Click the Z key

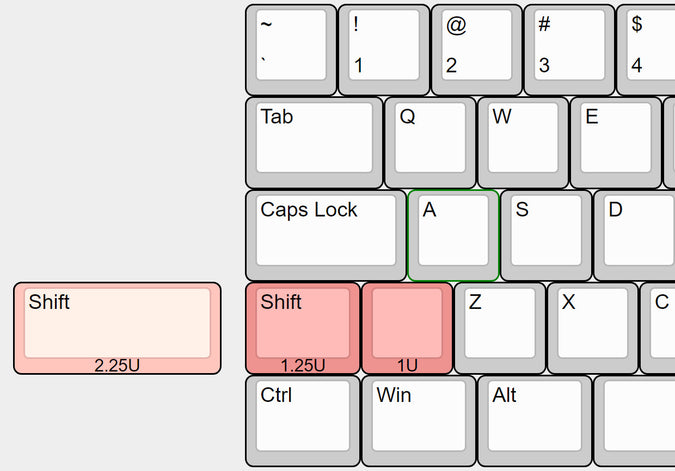pos(500,328)
